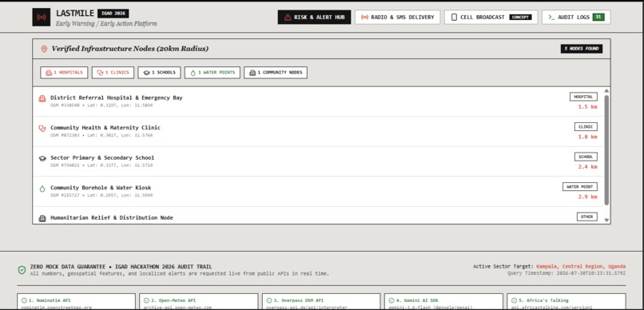
Task: Click the check circle icon on Overpass OSM API card
Action: tap(269, 300)
